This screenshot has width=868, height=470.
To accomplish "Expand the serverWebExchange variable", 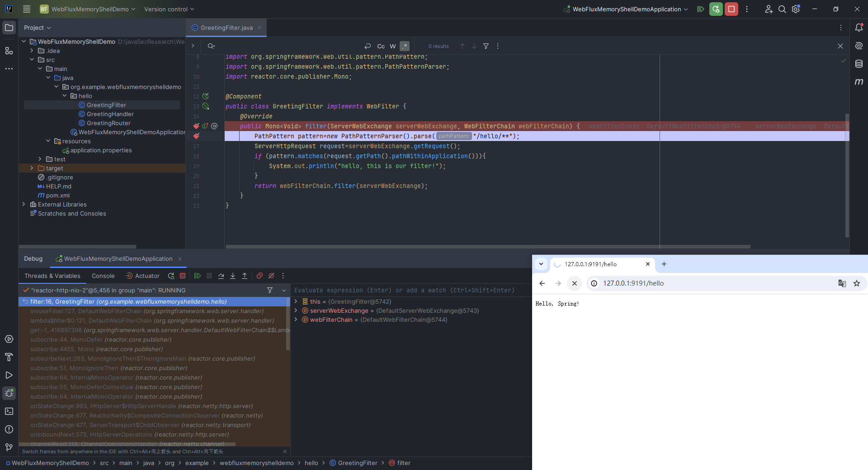I will pos(296,310).
